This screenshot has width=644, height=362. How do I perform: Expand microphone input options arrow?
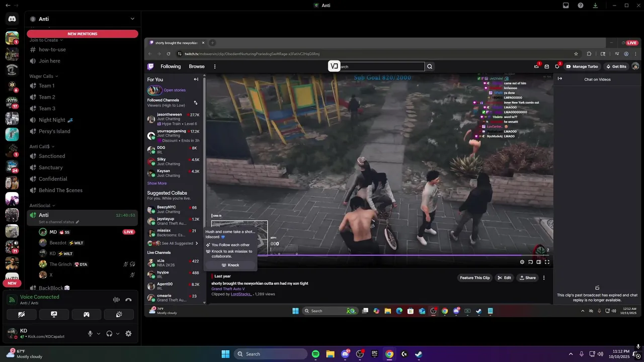tap(98, 333)
